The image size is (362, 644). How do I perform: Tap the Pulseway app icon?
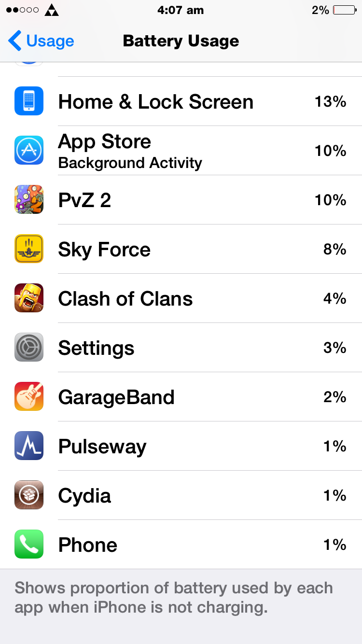coord(29,446)
